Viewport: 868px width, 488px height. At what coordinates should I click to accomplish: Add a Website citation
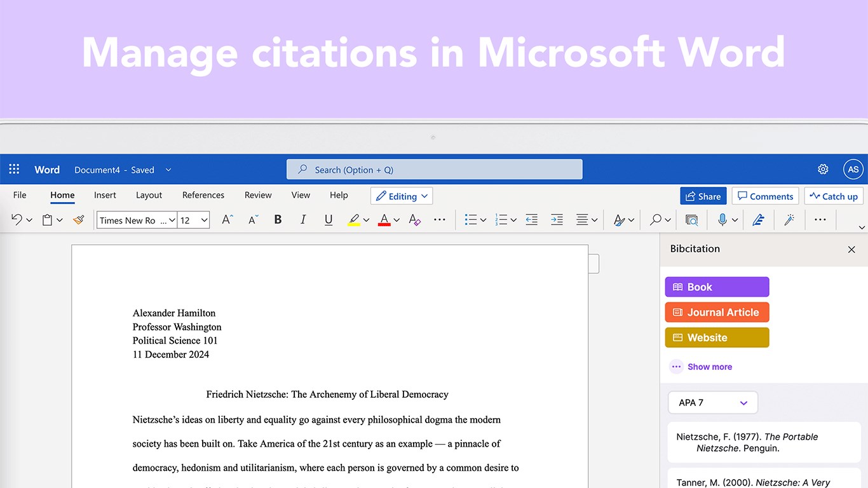pos(717,337)
